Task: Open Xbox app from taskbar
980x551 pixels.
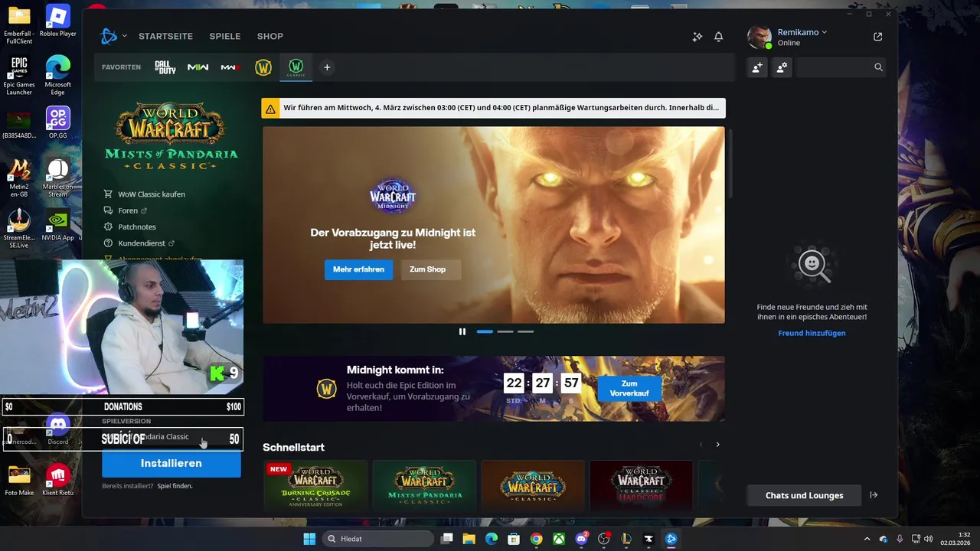Action: click(559, 539)
